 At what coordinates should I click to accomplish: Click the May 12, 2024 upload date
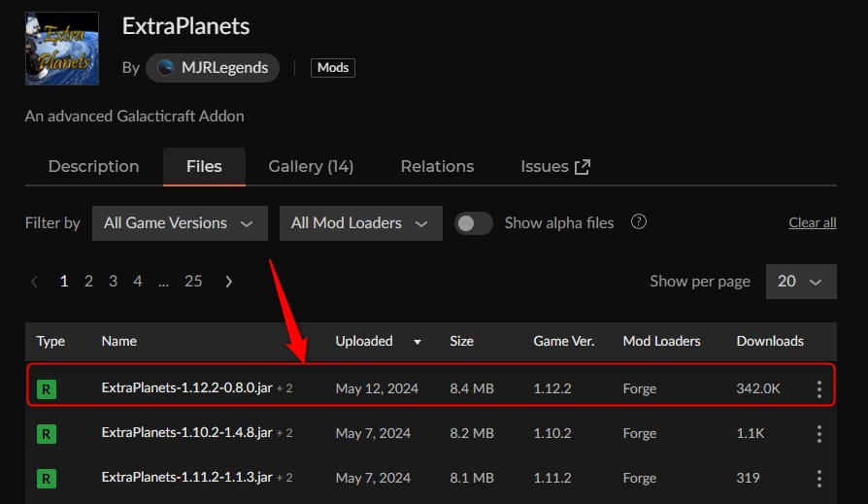[x=377, y=388]
